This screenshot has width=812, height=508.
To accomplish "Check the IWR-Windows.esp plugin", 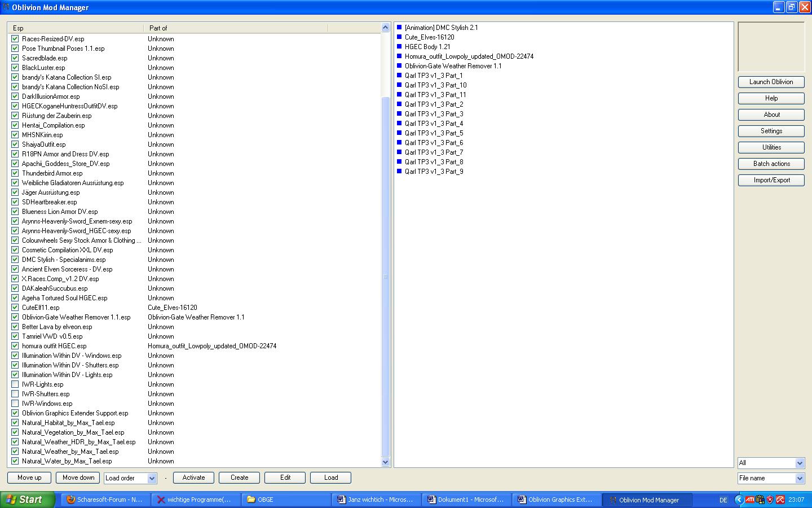I will point(15,404).
